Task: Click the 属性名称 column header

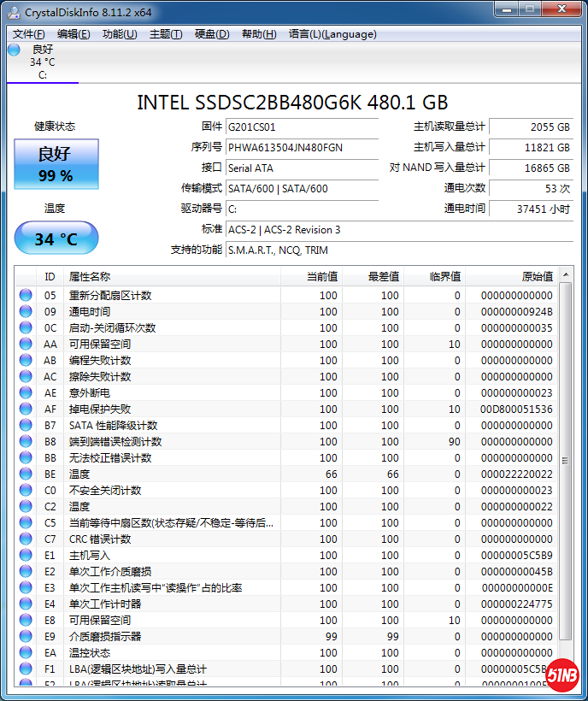Action: click(x=90, y=276)
